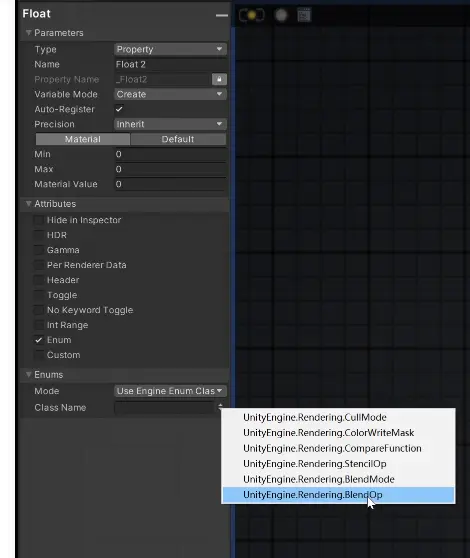470x558 pixels.
Task: Select the highlighted UnityEngine.Rendering.BlendOp item
Action: point(338,495)
